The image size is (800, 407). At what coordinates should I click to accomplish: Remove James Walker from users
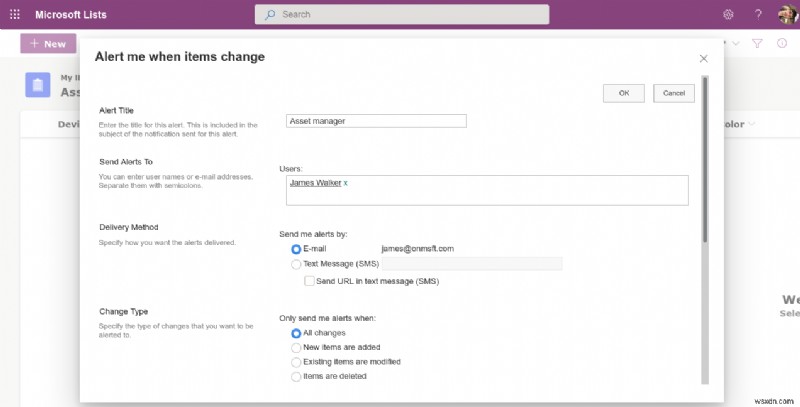(345, 183)
